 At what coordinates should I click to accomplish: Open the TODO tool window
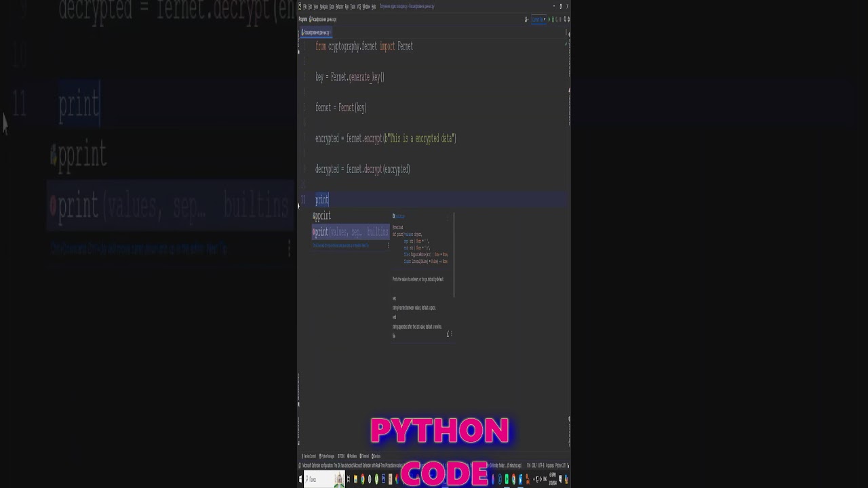point(341,456)
